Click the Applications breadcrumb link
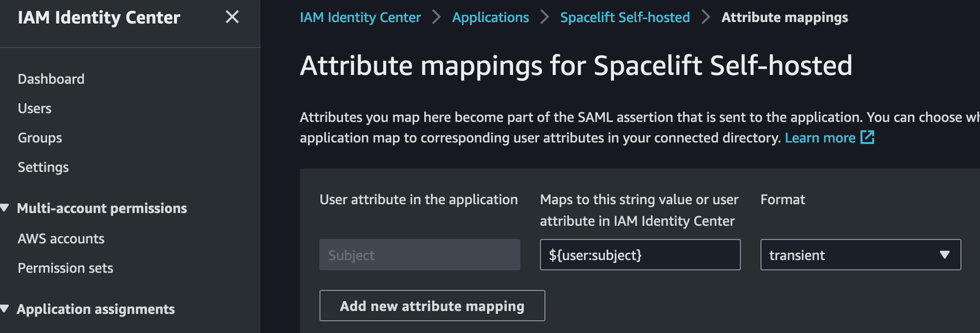Viewport: 980px width, 333px height. tap(490, 17)
